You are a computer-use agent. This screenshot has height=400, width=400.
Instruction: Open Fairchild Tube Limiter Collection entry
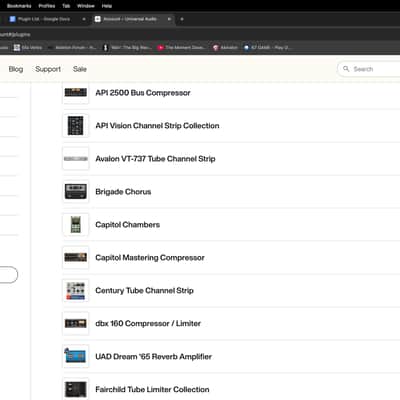[152, 389]
